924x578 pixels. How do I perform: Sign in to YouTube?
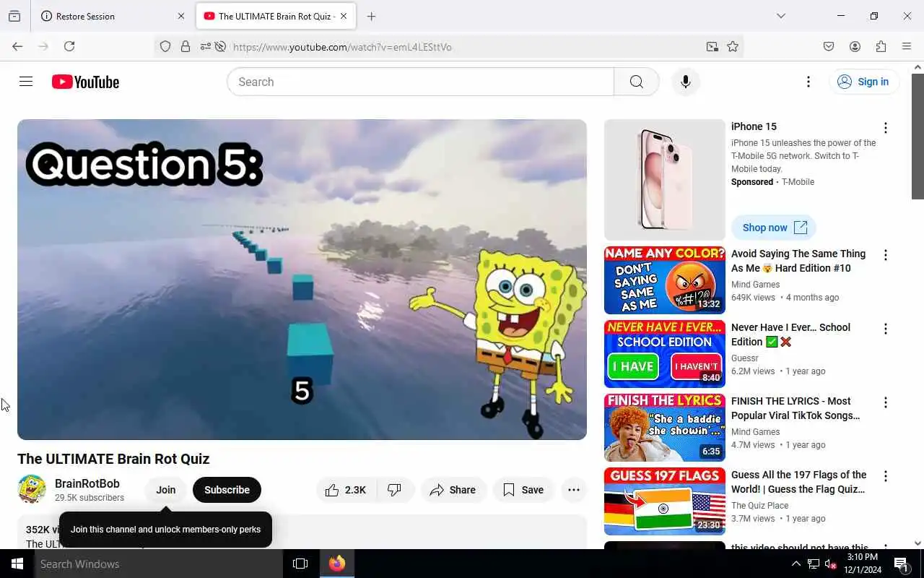pyautogui.click(x=863, y=82)
